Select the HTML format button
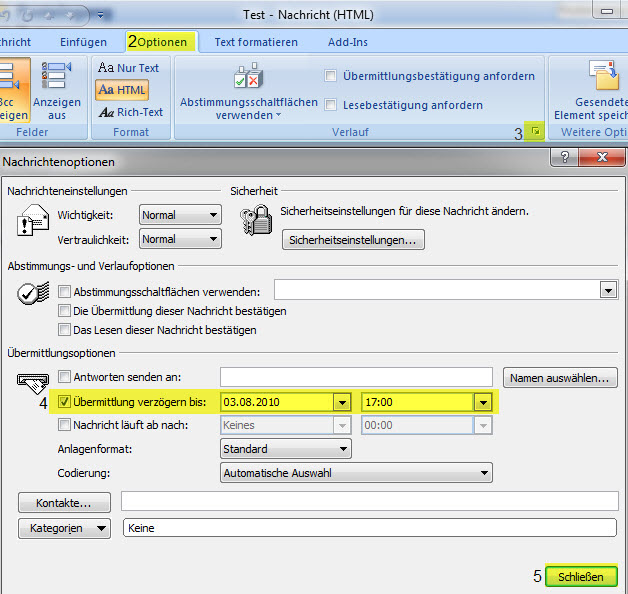Screen dimensions: 628x594 (122, 90)
